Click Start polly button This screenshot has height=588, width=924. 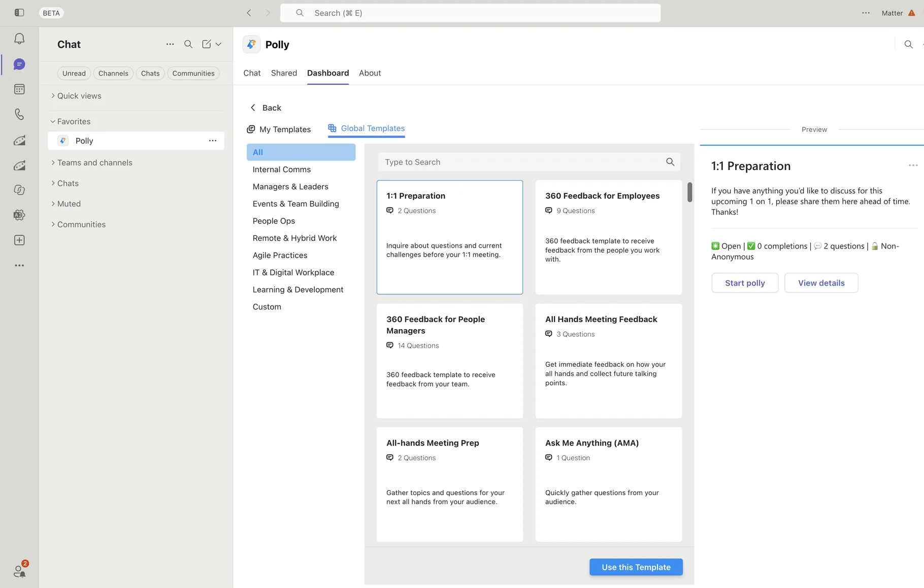(x=745, y=283)
